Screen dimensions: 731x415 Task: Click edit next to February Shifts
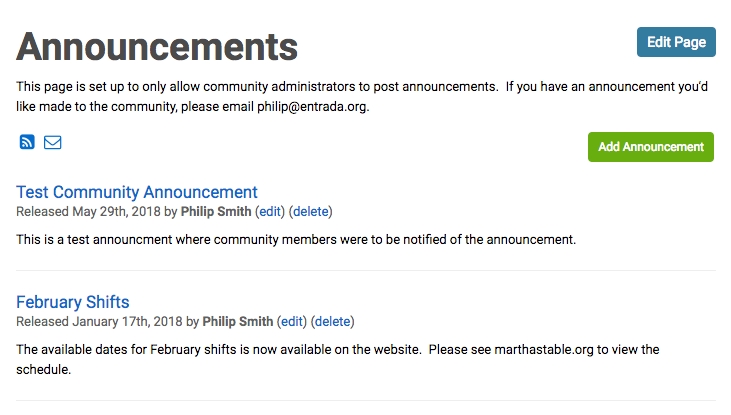tap(292, 322)
